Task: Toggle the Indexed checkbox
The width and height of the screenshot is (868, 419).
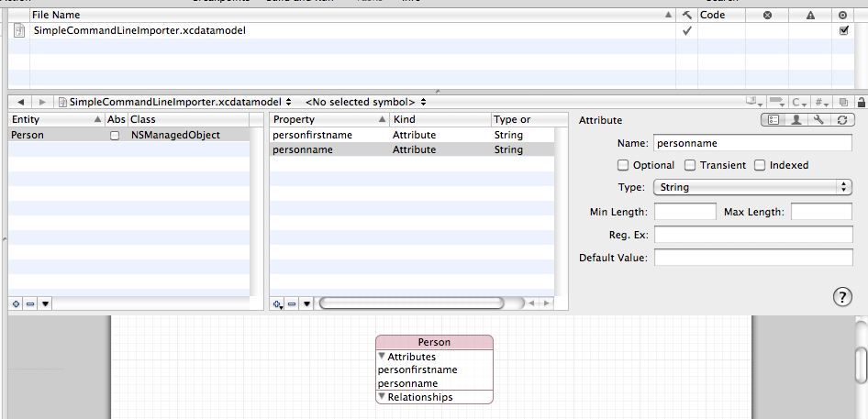Action: pyautogui.click(x=760, y=166)
